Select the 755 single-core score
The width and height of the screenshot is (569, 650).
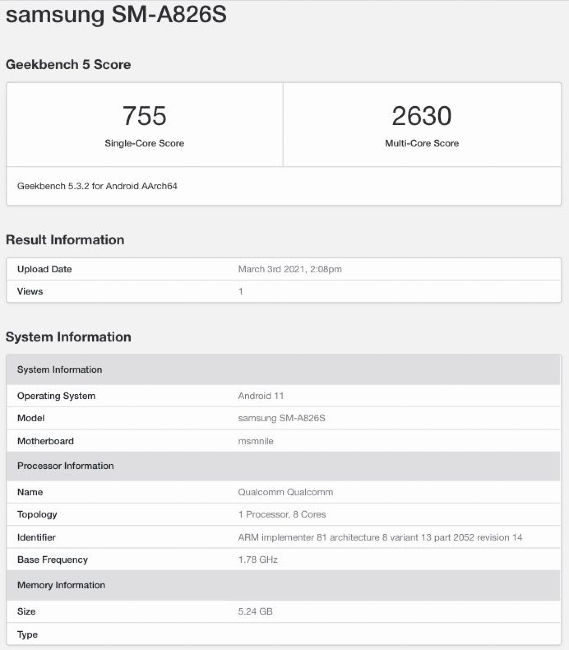click(144, 116)
